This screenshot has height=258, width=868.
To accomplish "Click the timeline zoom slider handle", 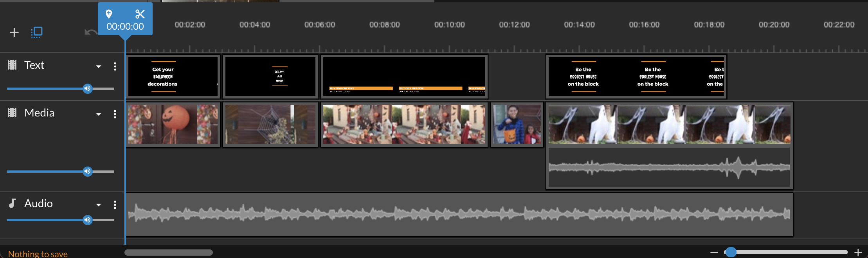I will [x=731, y=252].
